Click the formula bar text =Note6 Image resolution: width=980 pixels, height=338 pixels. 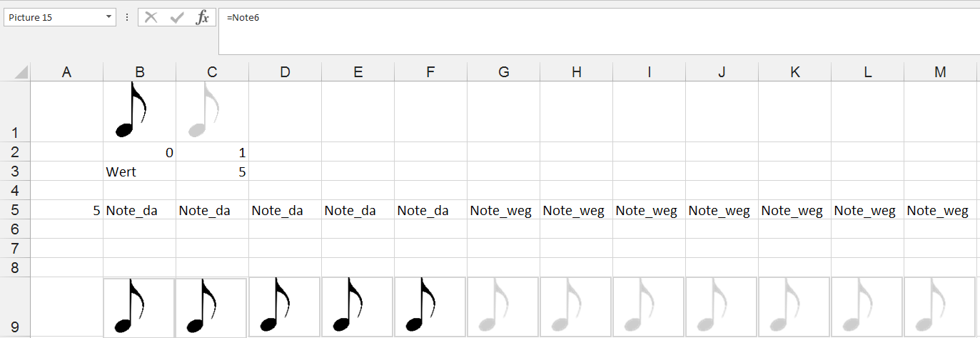coord(243,18)
